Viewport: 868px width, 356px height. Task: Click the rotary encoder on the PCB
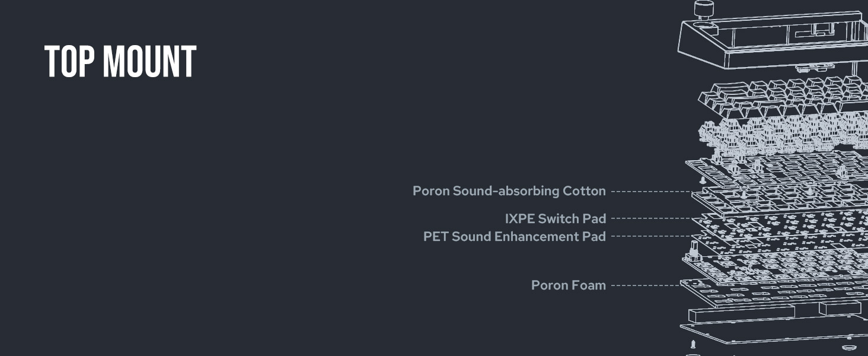[691, 255]
